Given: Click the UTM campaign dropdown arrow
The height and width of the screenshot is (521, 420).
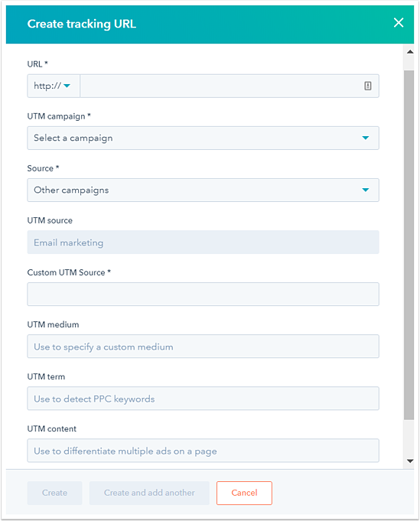Looking at the screenshot, I should coord(366,138).
